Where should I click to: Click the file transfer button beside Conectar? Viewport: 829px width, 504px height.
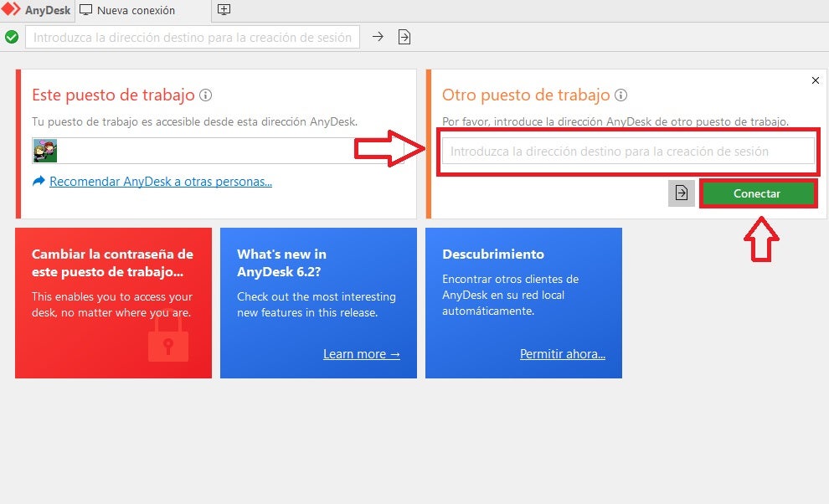click(682, 193)
